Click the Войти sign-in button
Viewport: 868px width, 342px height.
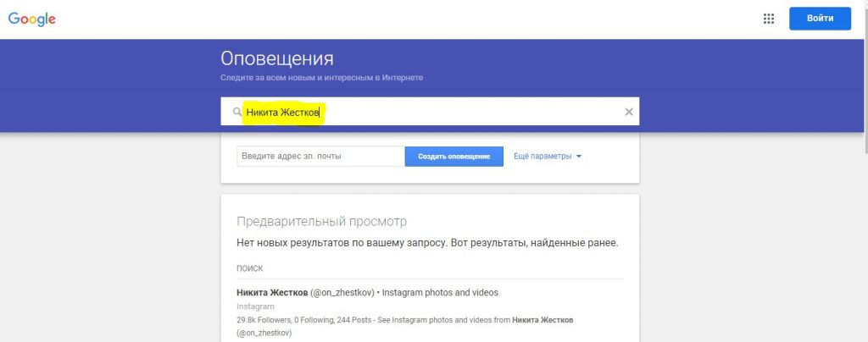(820, 19)
